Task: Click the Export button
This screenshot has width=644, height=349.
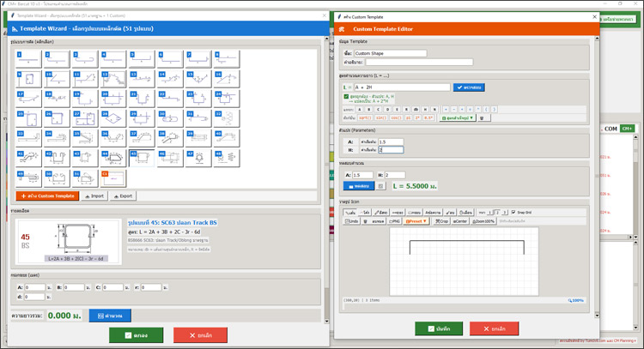Action: (122, 196)
